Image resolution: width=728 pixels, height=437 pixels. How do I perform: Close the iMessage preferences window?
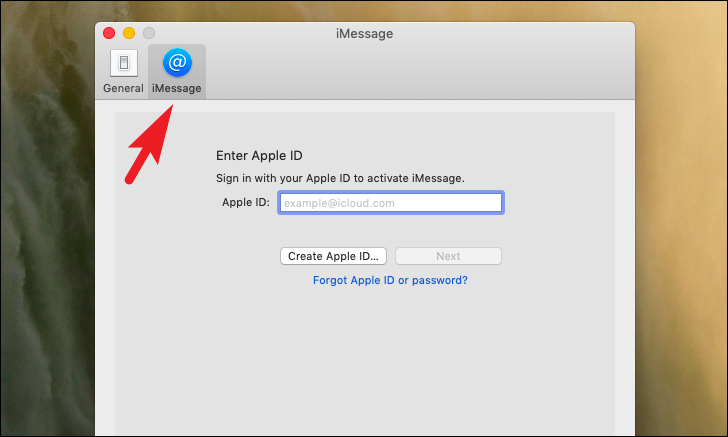tap(109, 33)
